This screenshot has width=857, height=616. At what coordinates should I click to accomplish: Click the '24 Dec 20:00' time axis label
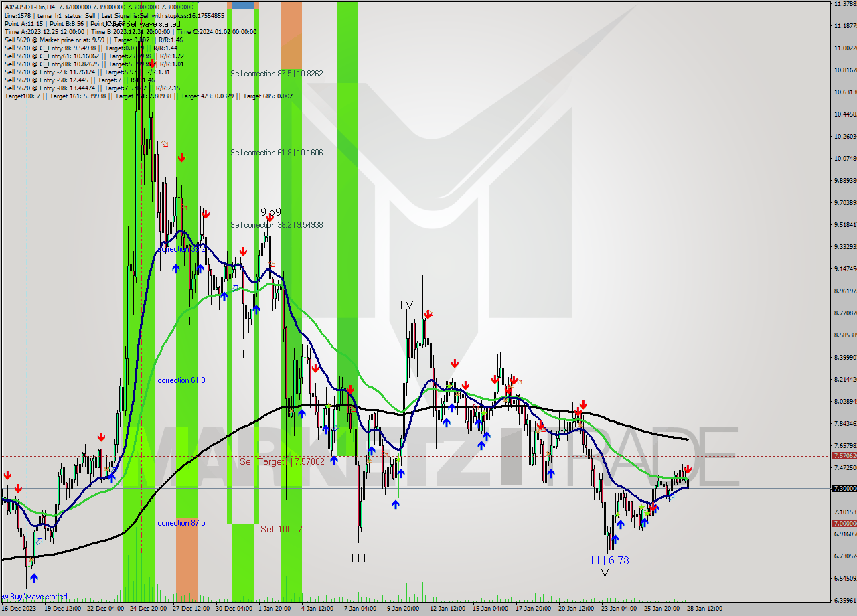(149, 609)
